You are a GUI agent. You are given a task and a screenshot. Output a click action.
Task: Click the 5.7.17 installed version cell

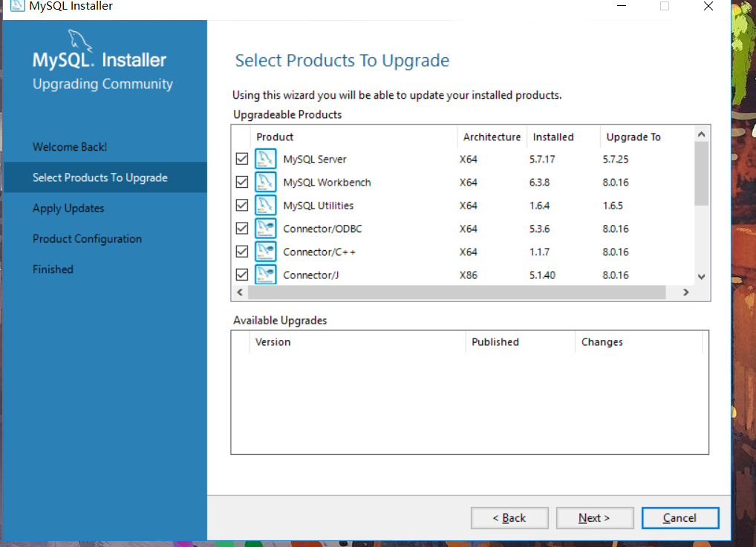pyautogui.click(x=542, y=159)
